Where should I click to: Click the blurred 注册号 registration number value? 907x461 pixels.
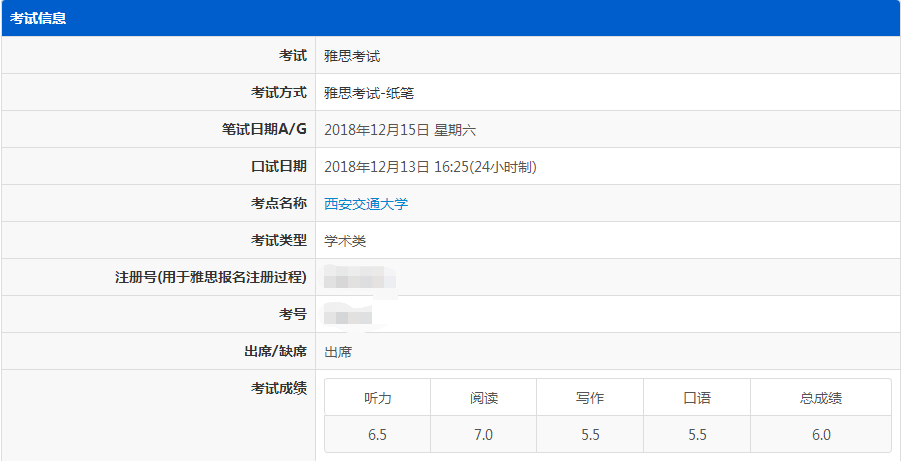360,279
